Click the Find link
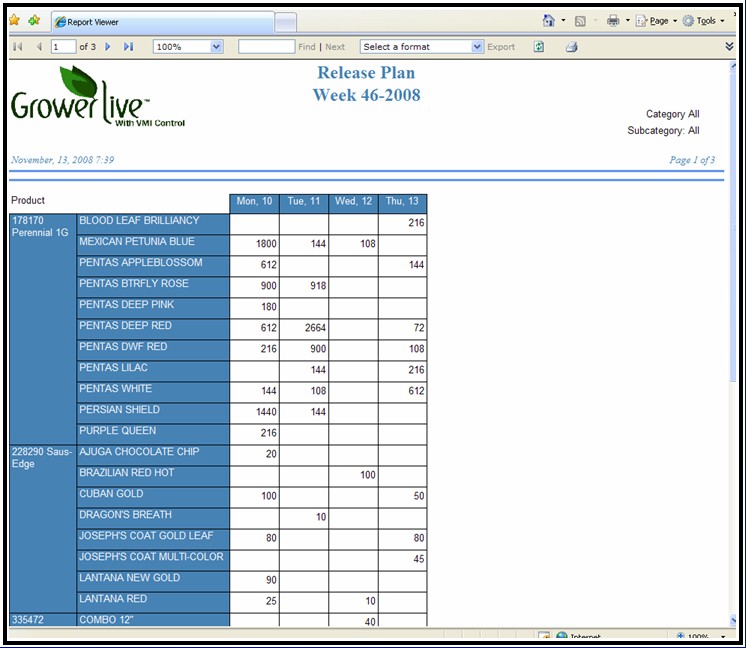 click(306, 47)
